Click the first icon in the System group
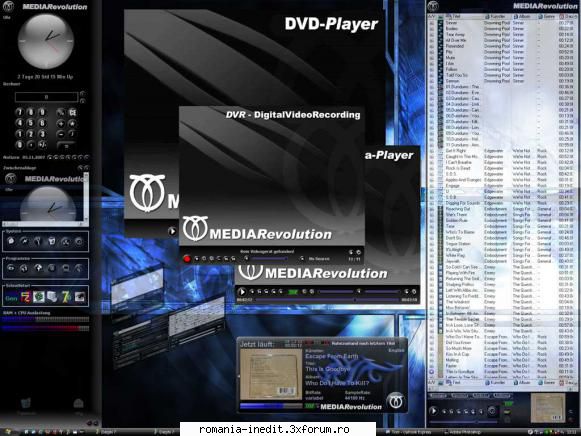This screenshot has width=581, height=436. (11, 241)
